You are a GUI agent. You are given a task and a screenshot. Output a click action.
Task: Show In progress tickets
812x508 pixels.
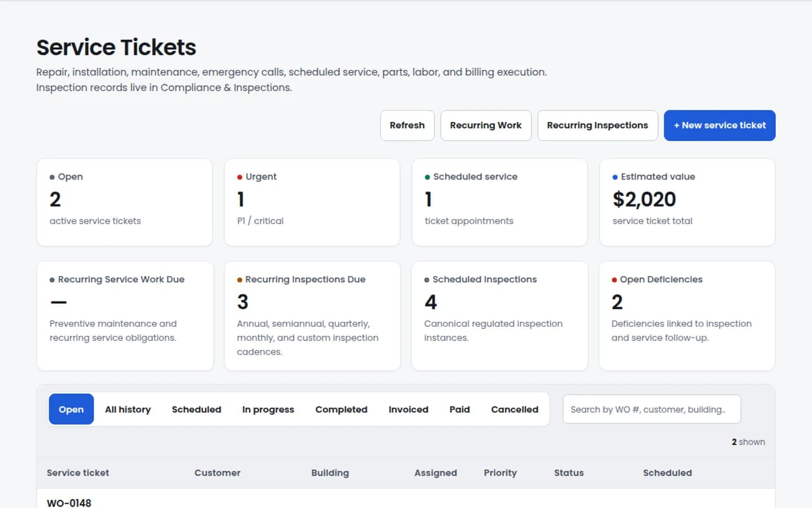268,409
